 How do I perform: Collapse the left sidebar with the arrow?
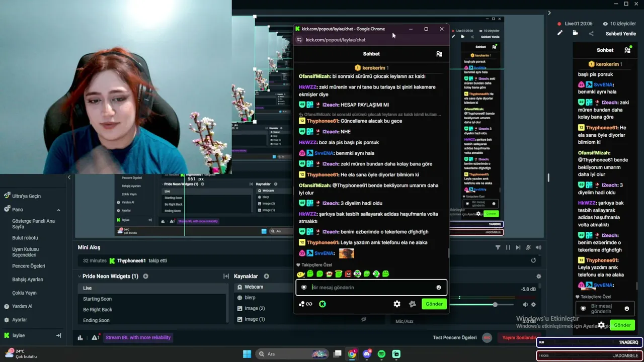click(69, 177)
